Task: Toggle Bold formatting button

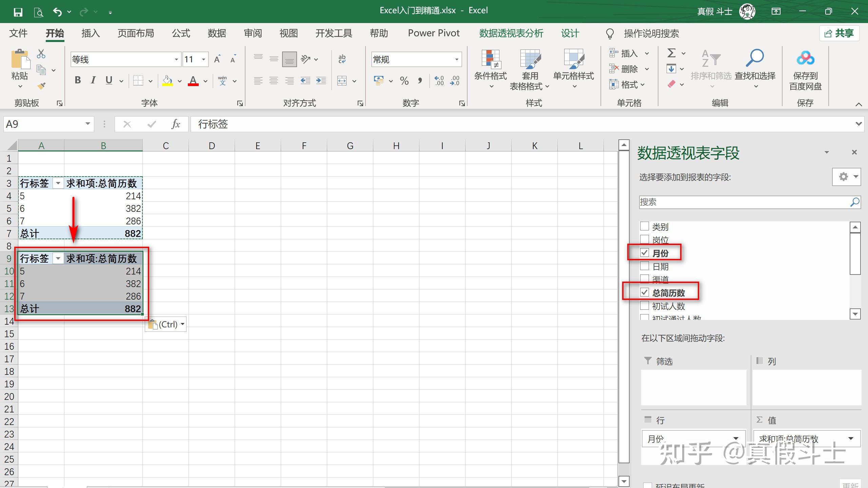Action: 78,80
